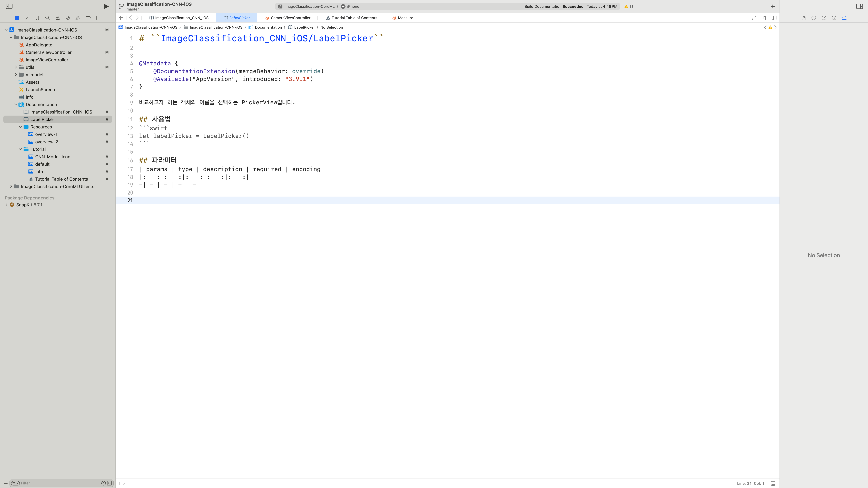The height and width of the screenshot is (488, 868).
Task: Collapse the Documentation folder
Action: (15, 104)
